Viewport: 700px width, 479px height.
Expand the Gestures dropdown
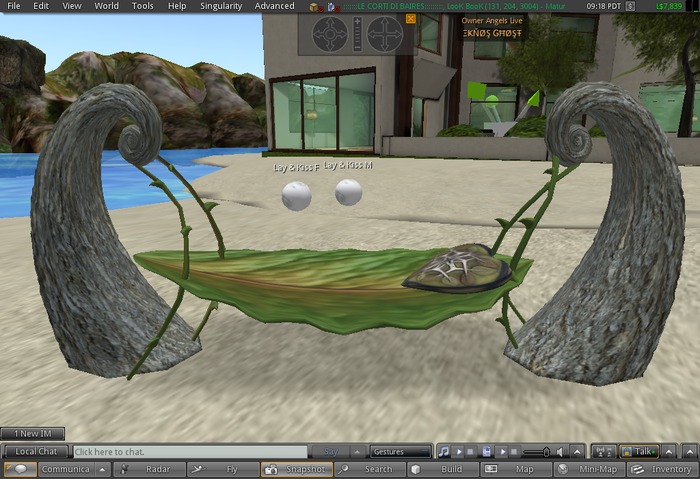pyautogui.click(x=400, y=452)
